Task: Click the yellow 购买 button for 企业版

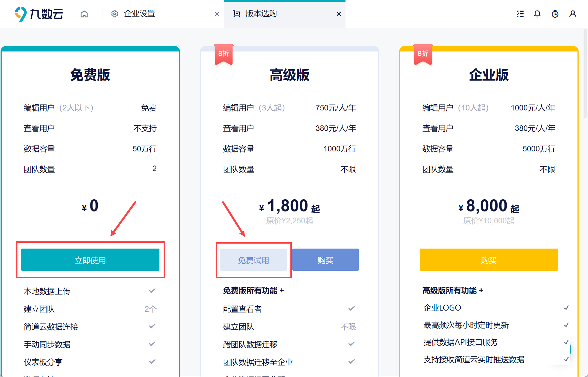Action: coord(489,260)
